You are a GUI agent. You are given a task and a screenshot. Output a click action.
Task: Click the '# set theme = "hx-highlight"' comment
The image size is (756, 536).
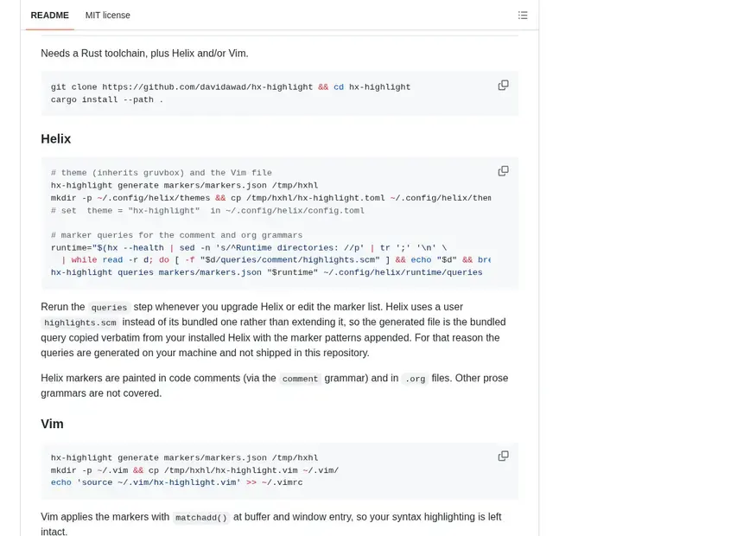point(207,211)
